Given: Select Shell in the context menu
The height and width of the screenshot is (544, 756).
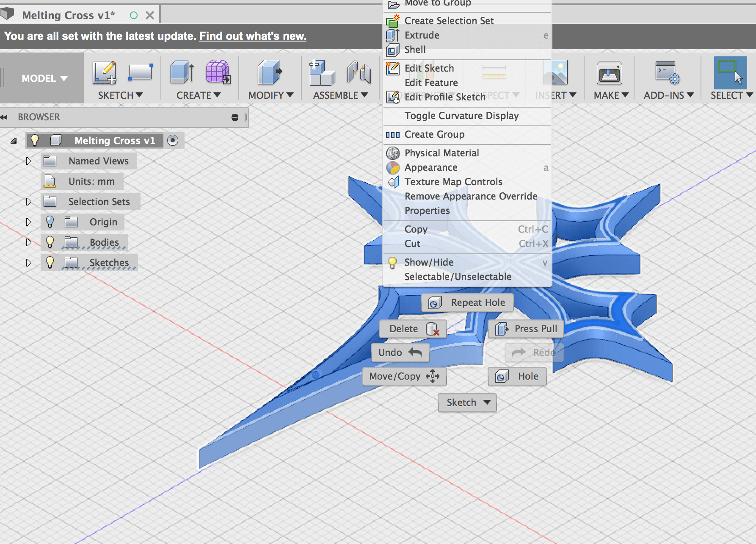Looking at the screenshot, I should [415, 50].
